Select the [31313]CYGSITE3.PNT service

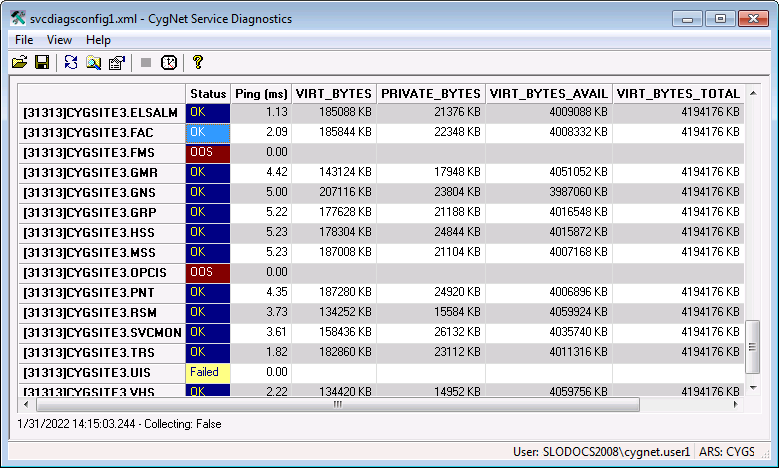(102, 293)
